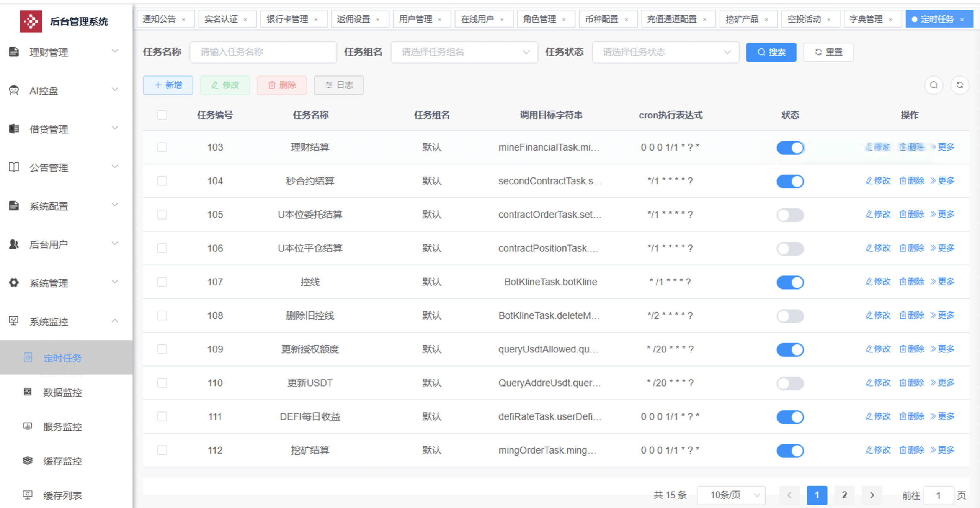
Task: Click the 任务名称 input field
Action: (263, 52)
